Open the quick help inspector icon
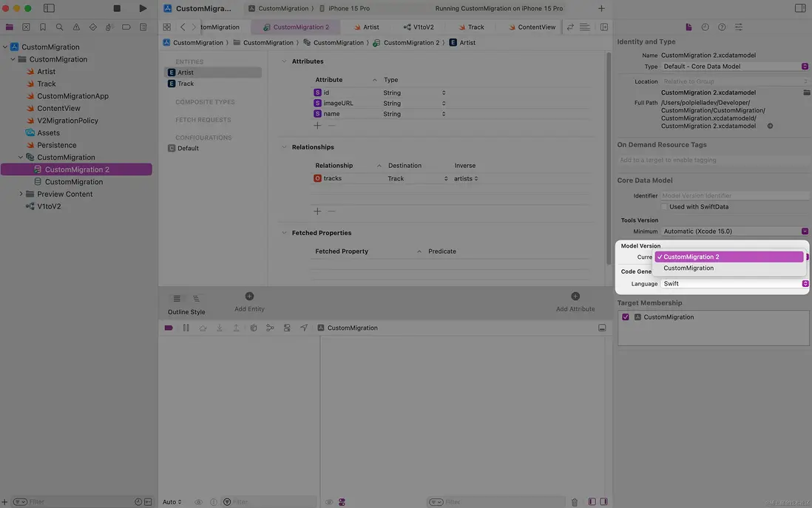Screen dimensions: 812x508 click(722, 27)
